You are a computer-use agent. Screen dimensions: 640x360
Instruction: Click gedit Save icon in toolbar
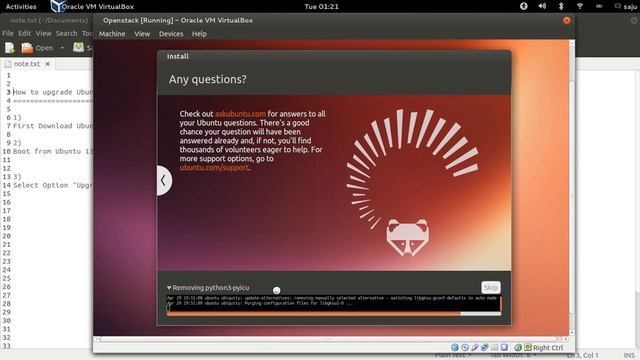coord(78,48)
